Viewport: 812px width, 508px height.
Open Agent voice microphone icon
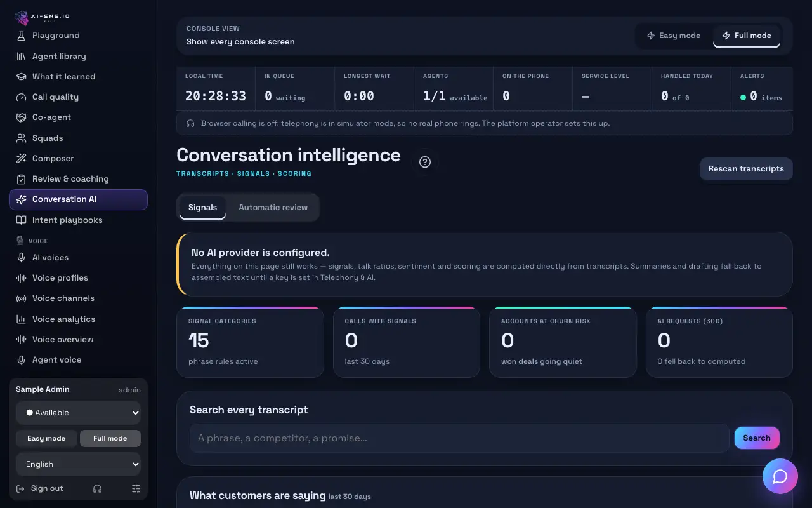21,359
